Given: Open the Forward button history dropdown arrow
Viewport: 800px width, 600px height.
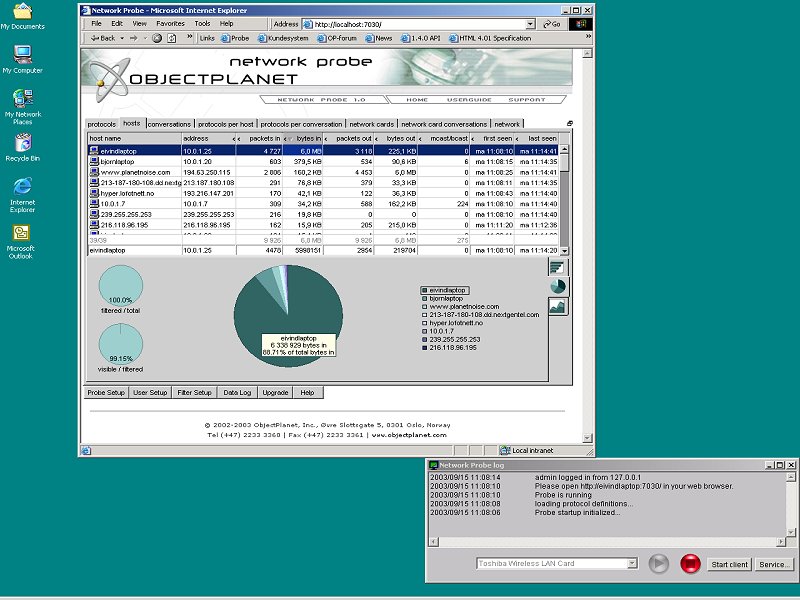Looking at the screenshot, I should click(x=144, y=38).
